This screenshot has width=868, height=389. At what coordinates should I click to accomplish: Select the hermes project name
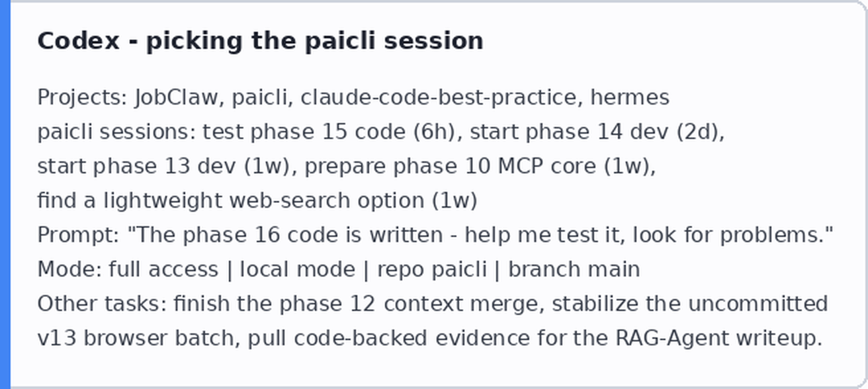point(629,97)
